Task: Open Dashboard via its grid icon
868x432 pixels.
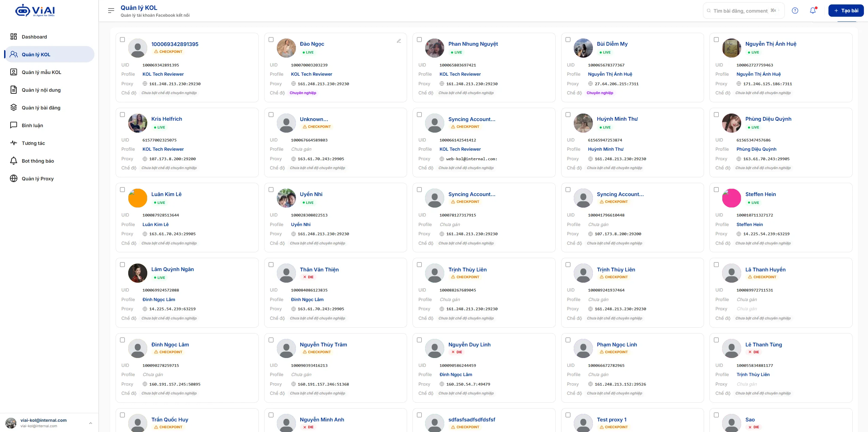Action: [14, 36]
